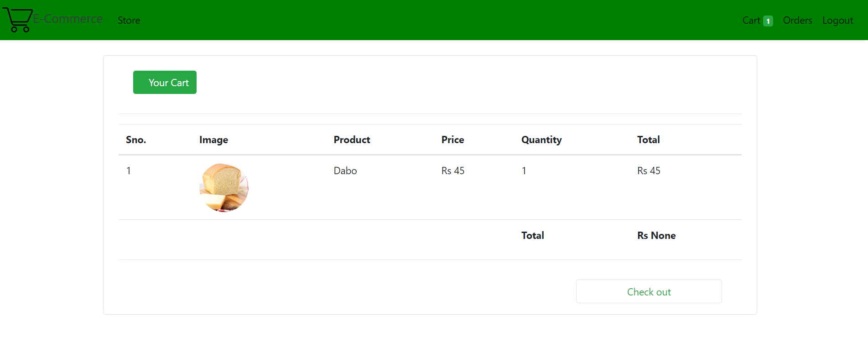Select the Sno. column header
This screenshot has width=868, height=352.
(x=135, y=140)
